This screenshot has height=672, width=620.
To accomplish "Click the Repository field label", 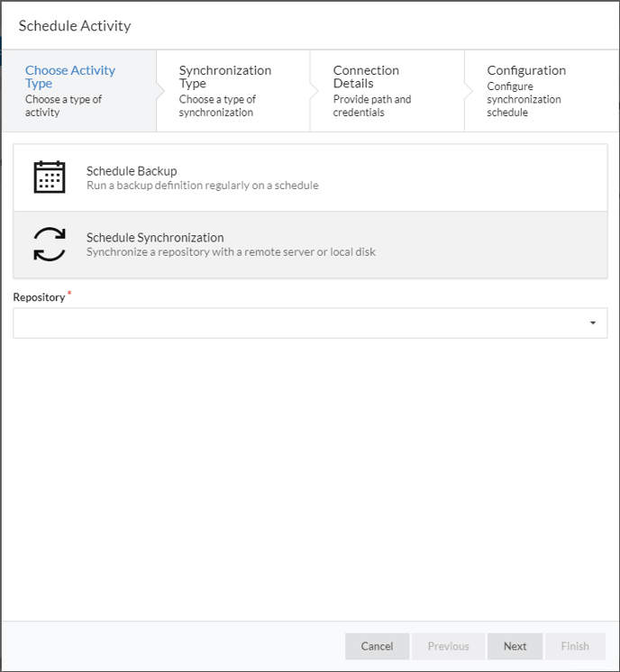I will click(x=39, y=297).
